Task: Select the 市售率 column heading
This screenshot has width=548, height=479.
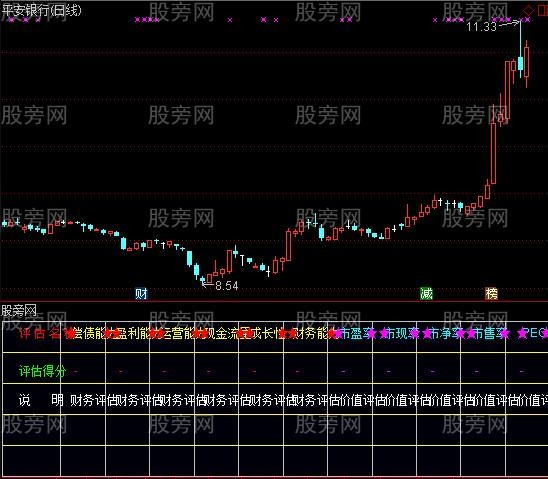Action: (x=490, y=334)
